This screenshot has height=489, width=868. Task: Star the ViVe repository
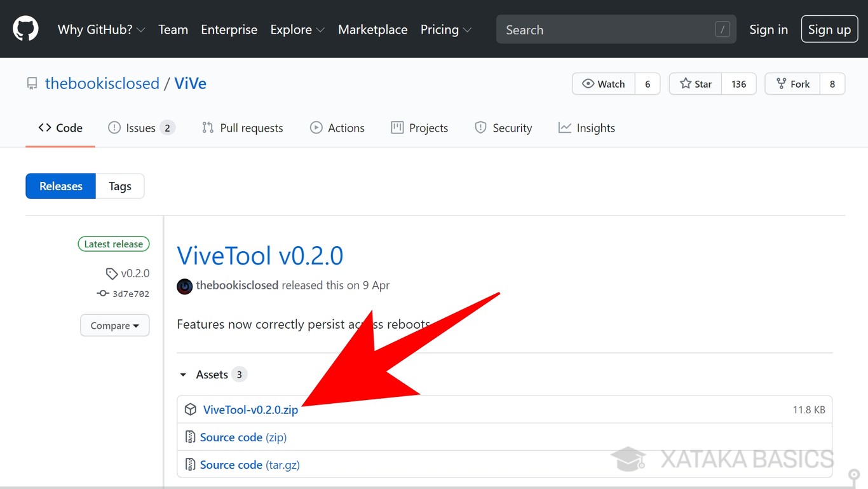click(x=696, y=84)
